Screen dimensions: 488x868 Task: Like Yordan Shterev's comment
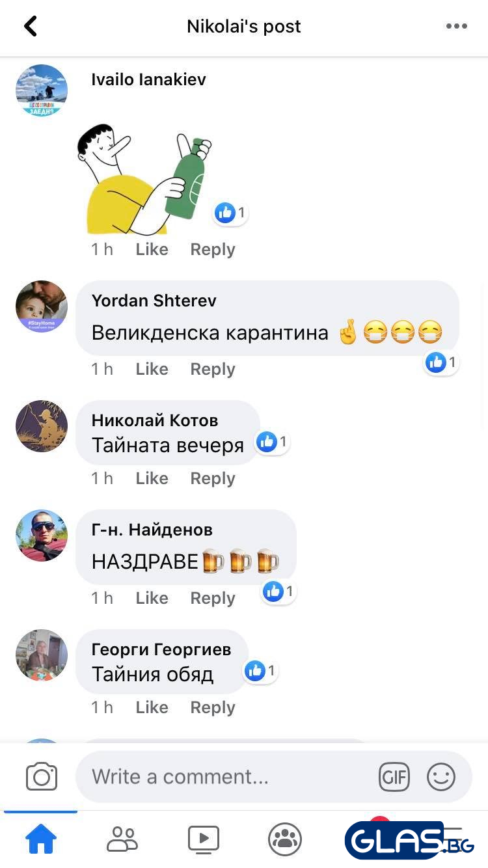pos(152,369)
